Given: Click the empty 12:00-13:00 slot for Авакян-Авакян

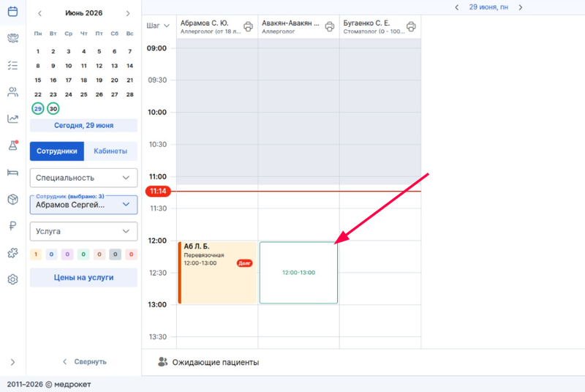Looking at the screenshot, I should (x=298, y=273).
